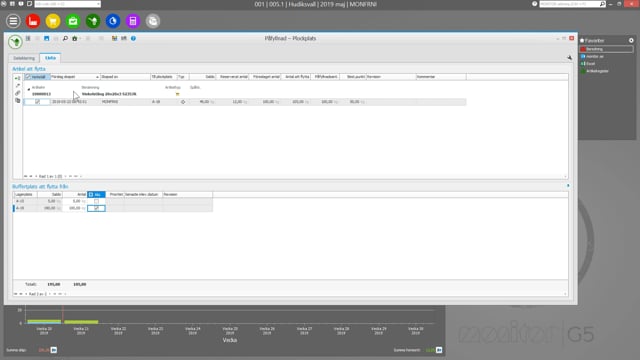Click the pencil edit icon left of the upper grid
Viewport: 640px width, 360px height.
(x=18, y=86)
